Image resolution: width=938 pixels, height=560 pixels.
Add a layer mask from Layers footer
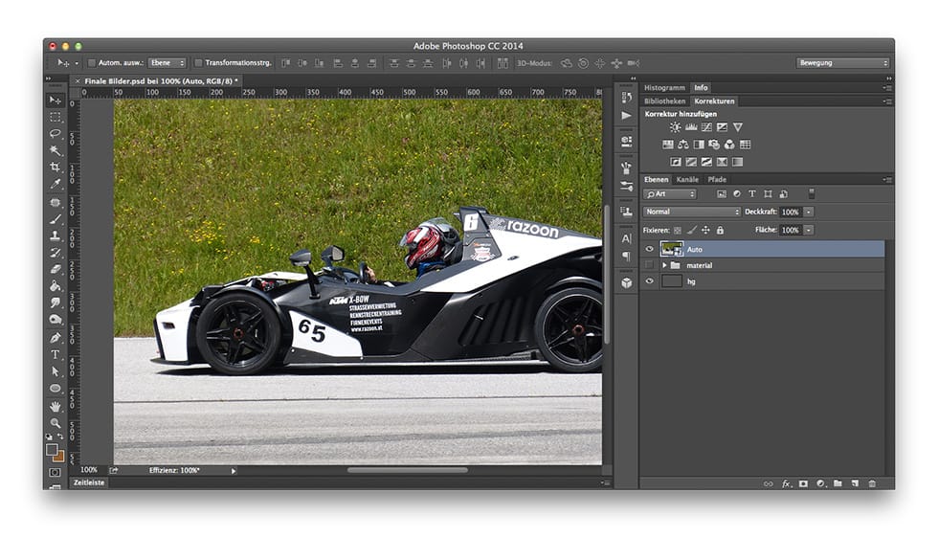[x=803, y=483]
